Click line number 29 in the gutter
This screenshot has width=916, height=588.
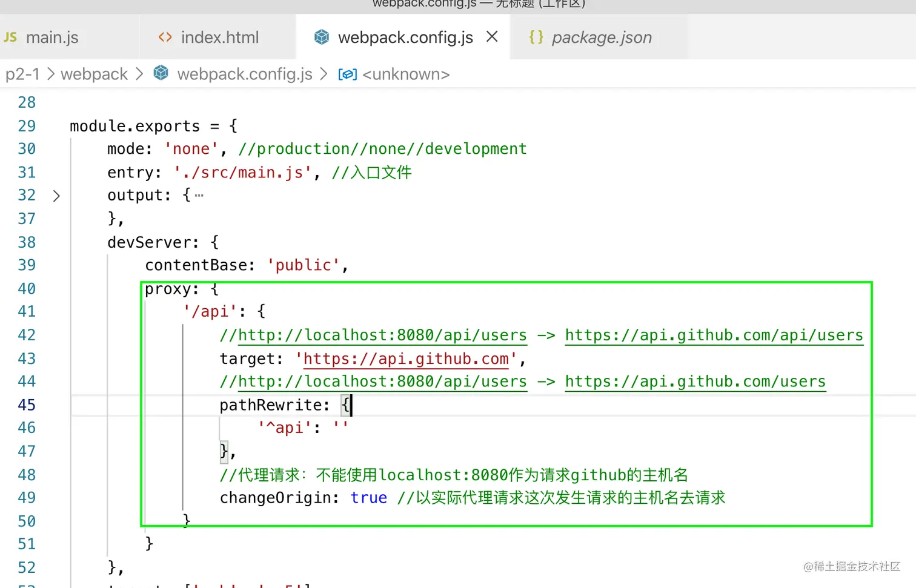pyautogui.click(x=27, y=126)
